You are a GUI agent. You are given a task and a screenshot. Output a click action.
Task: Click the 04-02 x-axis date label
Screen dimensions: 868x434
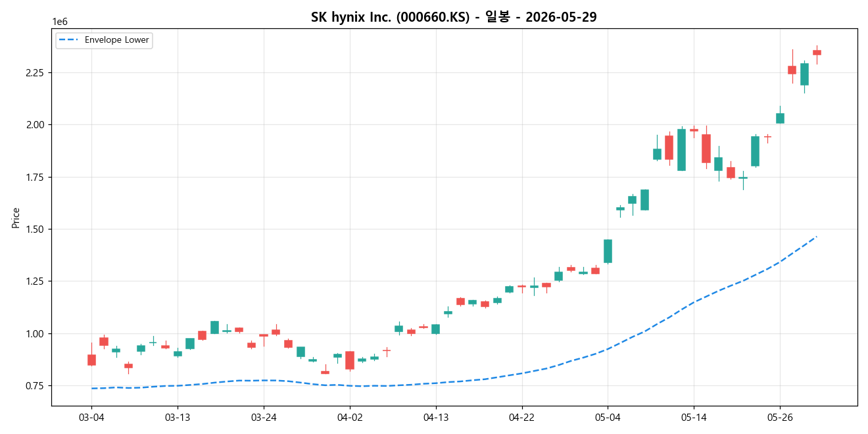point(350,417)
